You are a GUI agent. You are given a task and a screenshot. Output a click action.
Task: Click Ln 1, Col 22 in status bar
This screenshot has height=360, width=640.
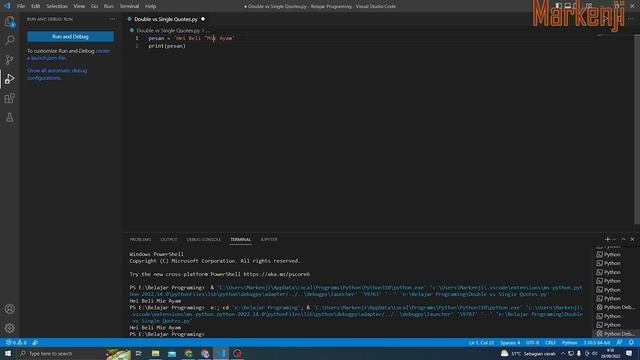481,342
